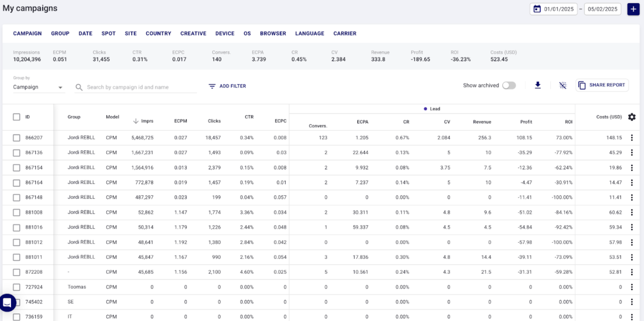Check the box for campaign 867164
Screen dimensions: 644x321
16,183
